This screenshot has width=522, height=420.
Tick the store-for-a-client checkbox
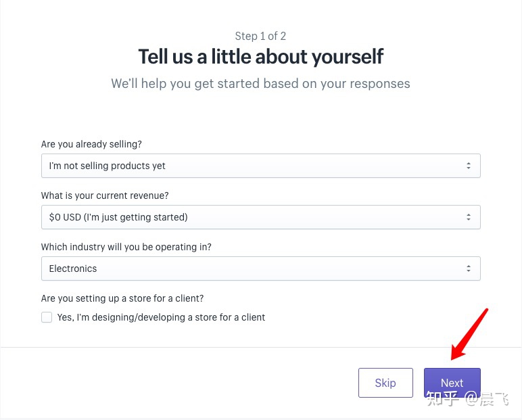(47, 317)
